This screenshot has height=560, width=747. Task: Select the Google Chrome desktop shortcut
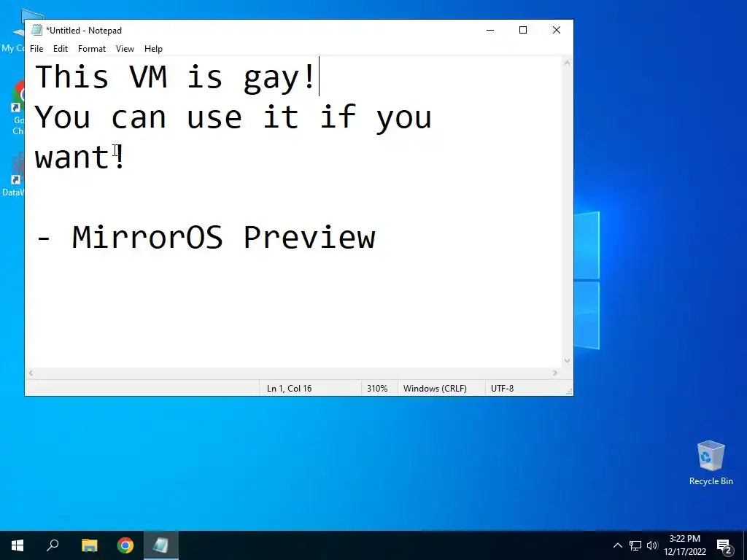[x=18, y=108]
